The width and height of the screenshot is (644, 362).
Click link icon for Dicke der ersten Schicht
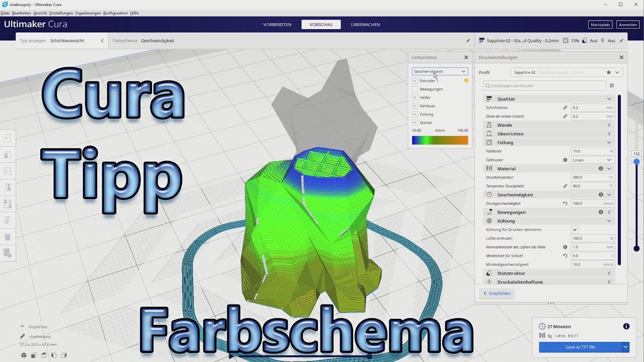coord(565,116)
